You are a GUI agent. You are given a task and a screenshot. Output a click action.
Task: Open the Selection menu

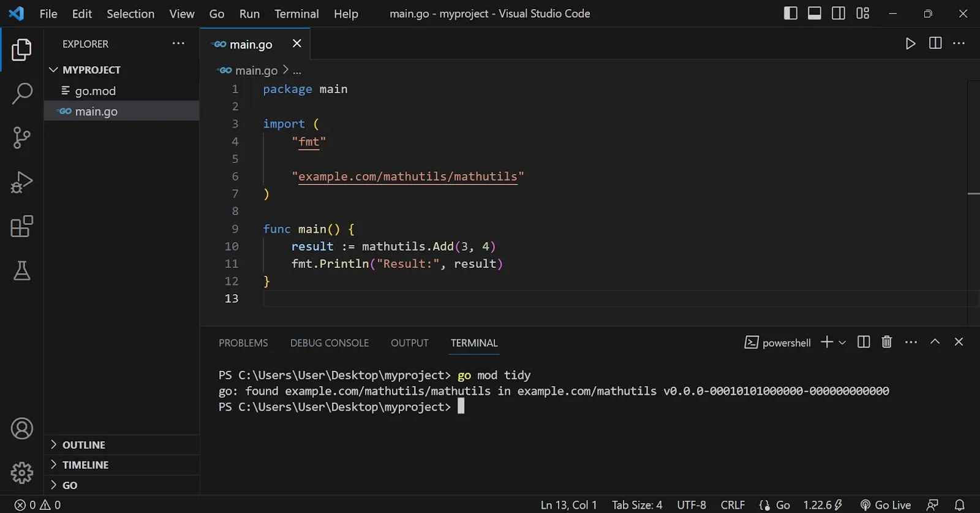tap(130, 13)
